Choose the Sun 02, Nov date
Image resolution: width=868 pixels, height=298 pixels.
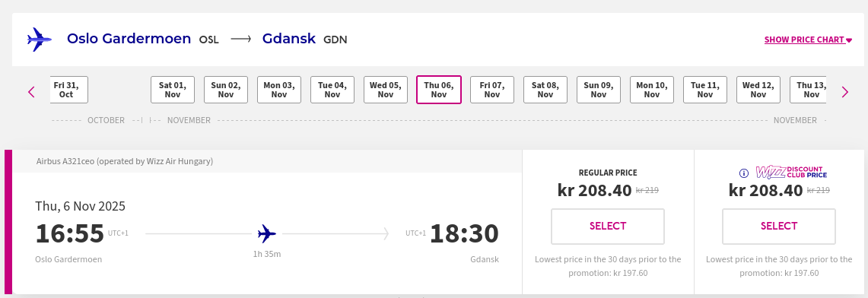226,90
